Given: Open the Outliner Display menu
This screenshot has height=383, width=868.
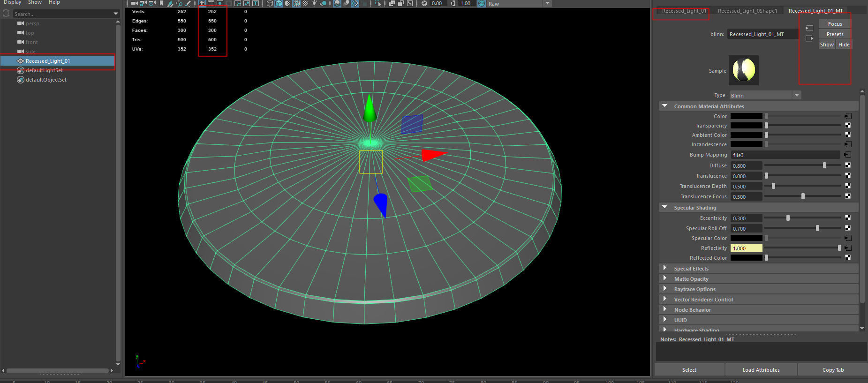Looking at the screenshot, I should coord(13,2).
